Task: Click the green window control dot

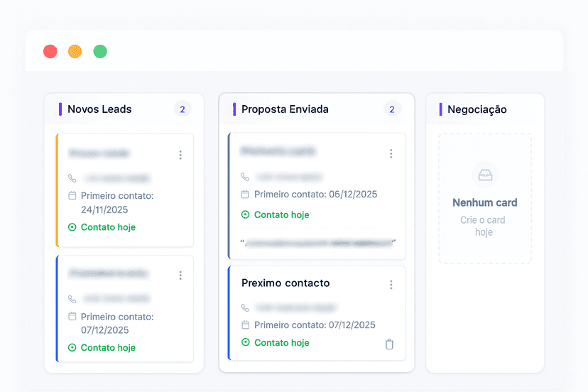Action: [100, 52]
